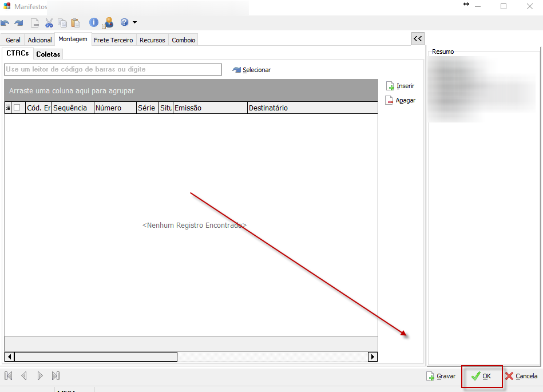Focus the barcode reader input field
Viewport: 543px width, 392px height.
click(113, 70)
